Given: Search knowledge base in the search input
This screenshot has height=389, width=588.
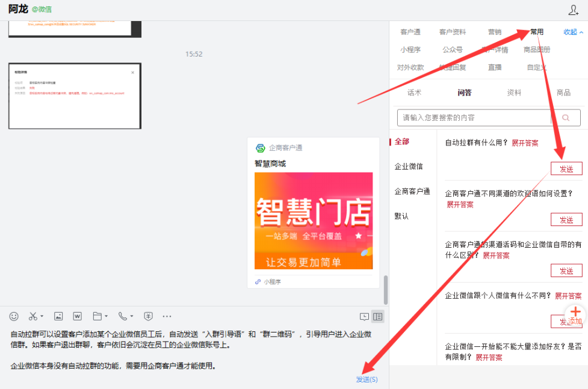Looking at the screenshot, I should 474,118.
